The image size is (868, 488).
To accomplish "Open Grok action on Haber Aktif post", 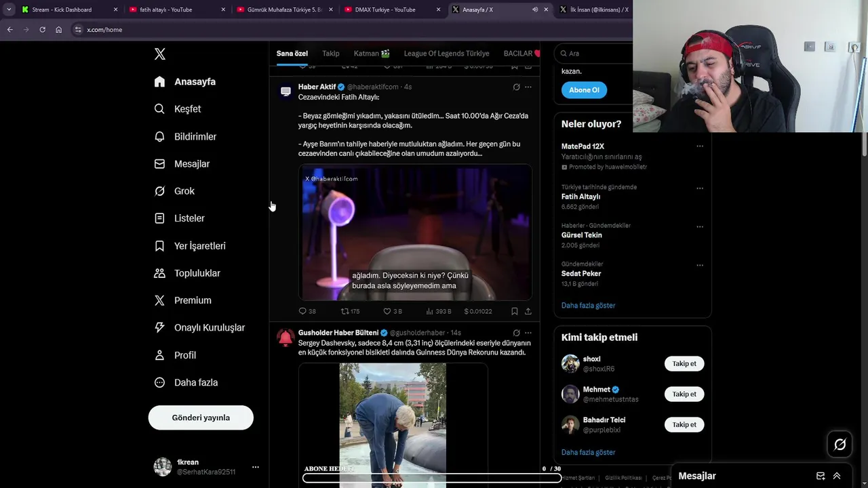I will tap(516, 87).
